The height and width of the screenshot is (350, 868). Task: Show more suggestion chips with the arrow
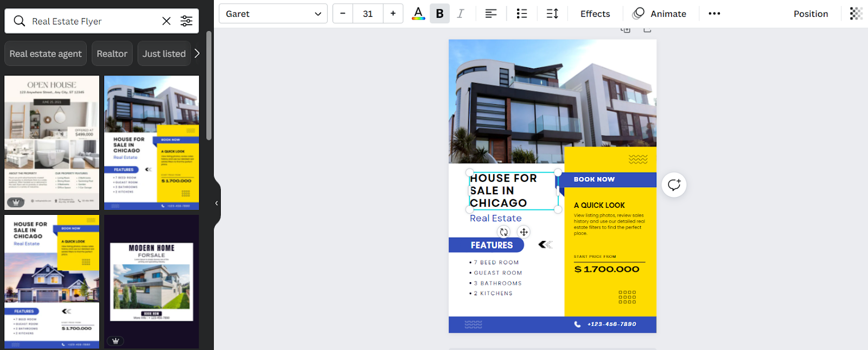pos(197,54)
